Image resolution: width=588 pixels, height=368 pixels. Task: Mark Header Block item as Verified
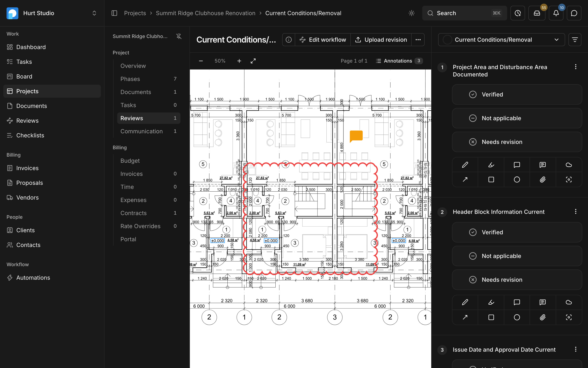pos(517,232)
